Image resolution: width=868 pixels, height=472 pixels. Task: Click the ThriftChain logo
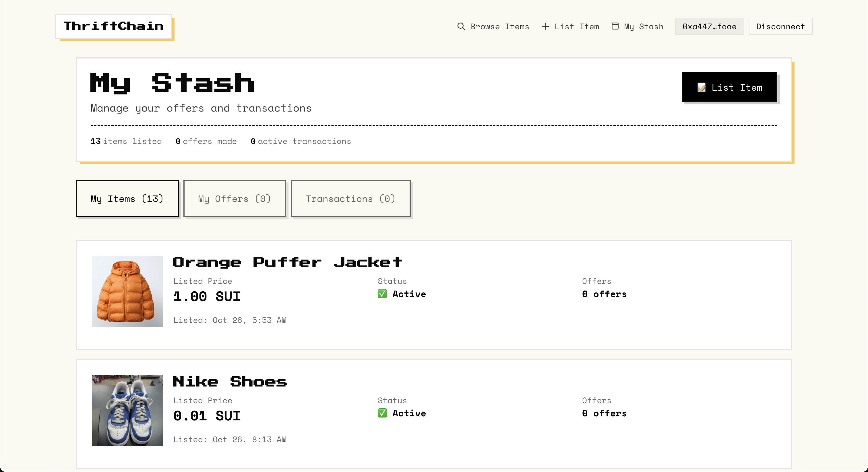[x=114, y=26]
